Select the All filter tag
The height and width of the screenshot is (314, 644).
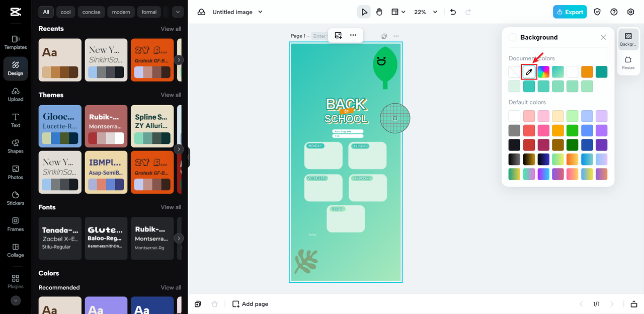[x=46, y=12]
